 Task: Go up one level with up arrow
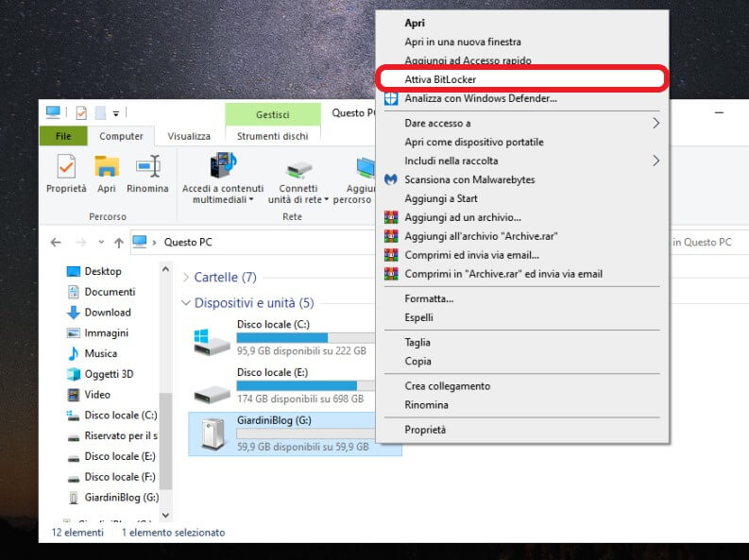[119, 243]
